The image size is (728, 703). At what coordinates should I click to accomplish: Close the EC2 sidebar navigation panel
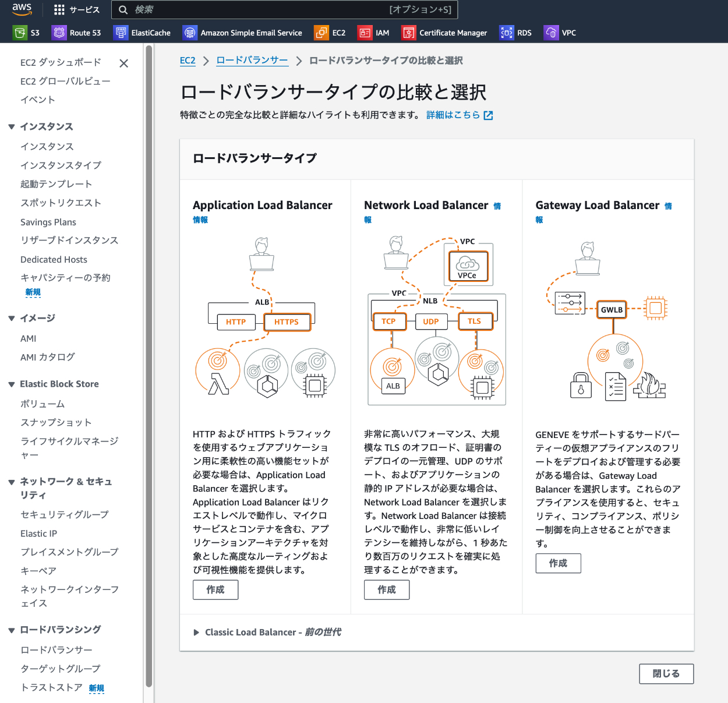click(123, 63)
